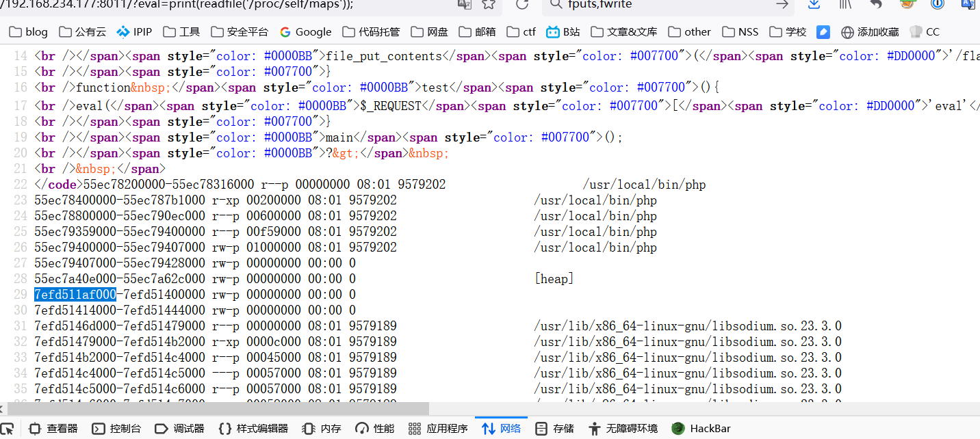The image size is (980, 439).
Task: Open the B站 bookmark
Action: tap(563, 31)
